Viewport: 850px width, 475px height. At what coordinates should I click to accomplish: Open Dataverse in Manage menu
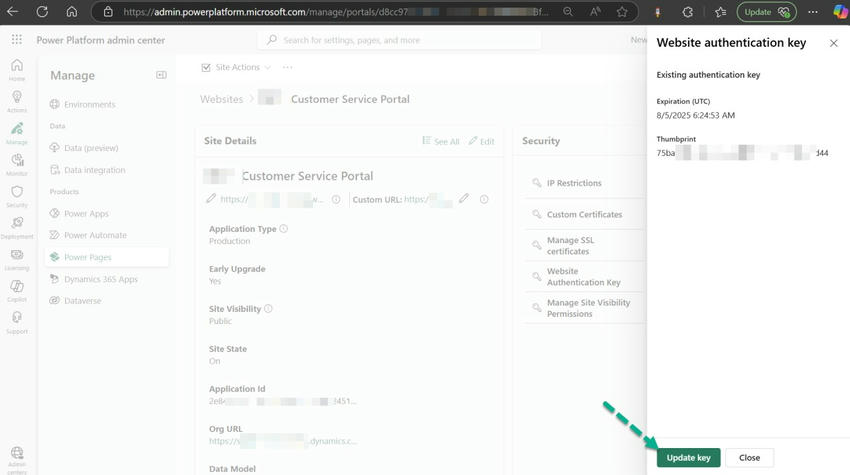point(82,301)
